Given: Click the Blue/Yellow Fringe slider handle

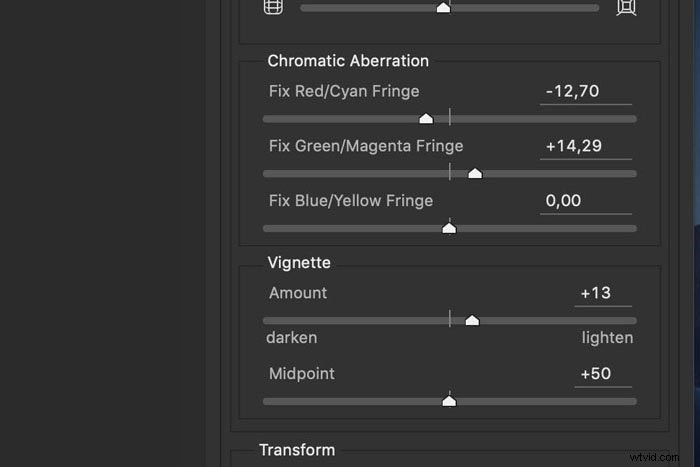Looking at the screenshot, I should point(449,228).
